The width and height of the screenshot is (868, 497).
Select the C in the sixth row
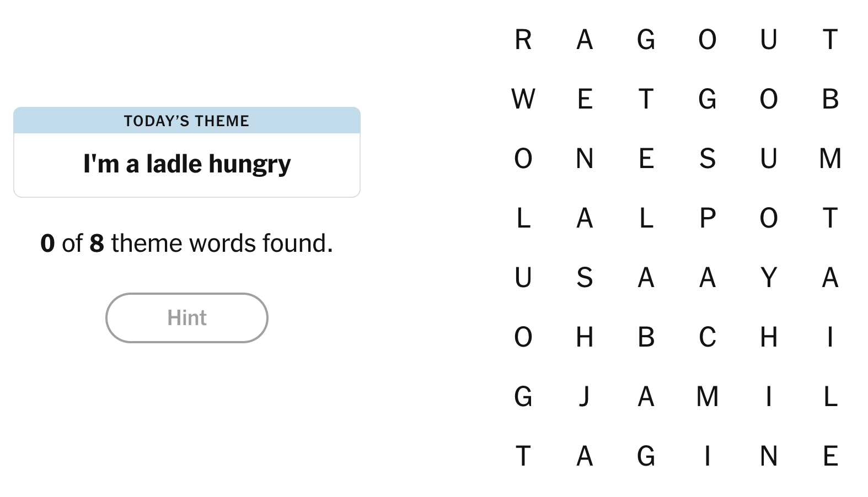tap(708, 338)
